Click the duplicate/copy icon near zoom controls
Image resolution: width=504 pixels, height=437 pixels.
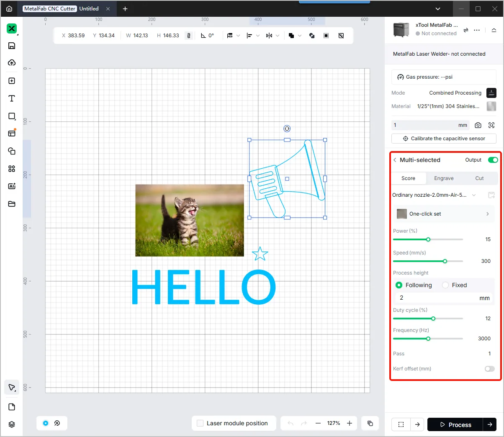[370, 423]
